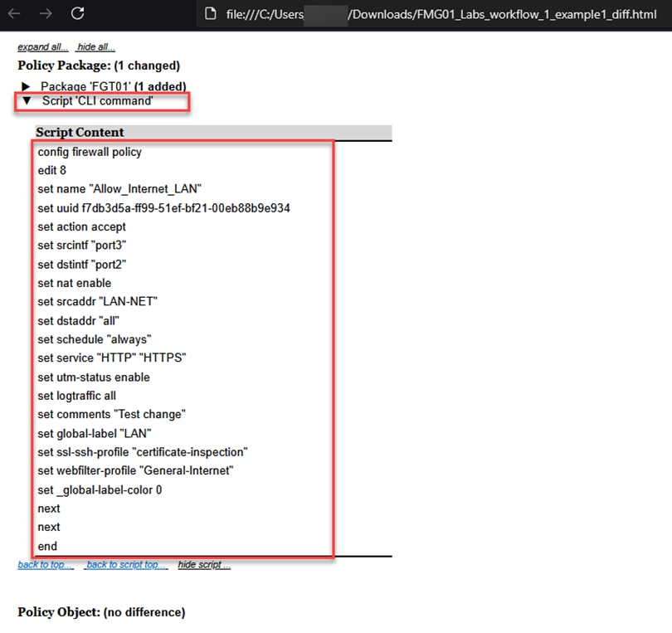This screenshot has width=672, height=633.
Task: Expand the Package 'FGT01' triangle
Action: [x=26, y=86]
